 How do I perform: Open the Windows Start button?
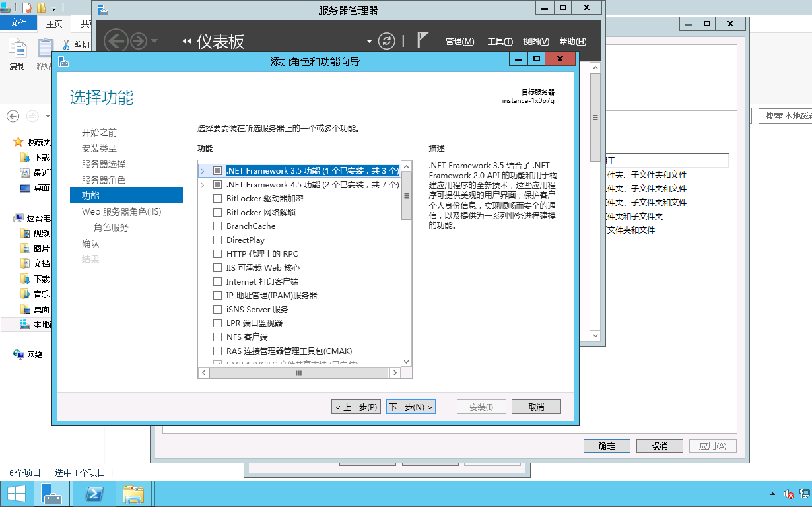click(x=16, y=494)
